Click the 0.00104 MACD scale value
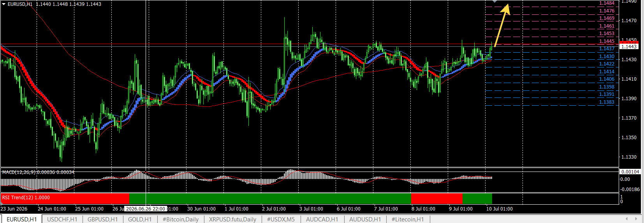 pos(630,172)
